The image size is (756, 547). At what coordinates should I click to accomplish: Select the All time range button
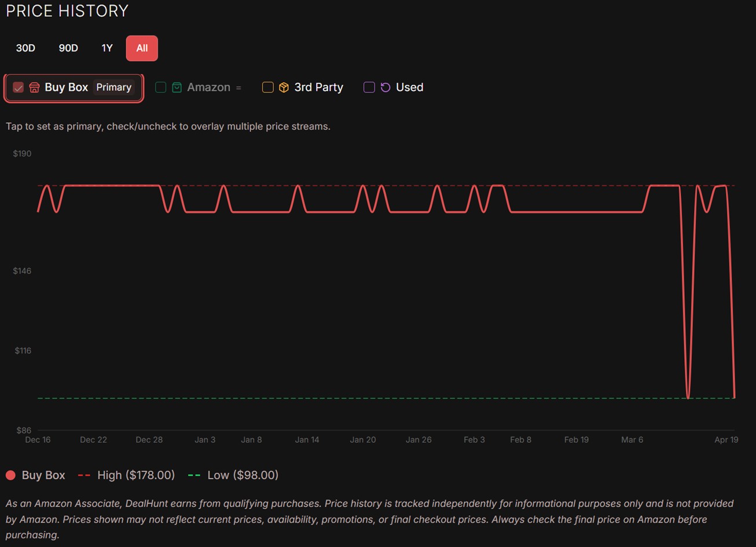coord(142,48)
